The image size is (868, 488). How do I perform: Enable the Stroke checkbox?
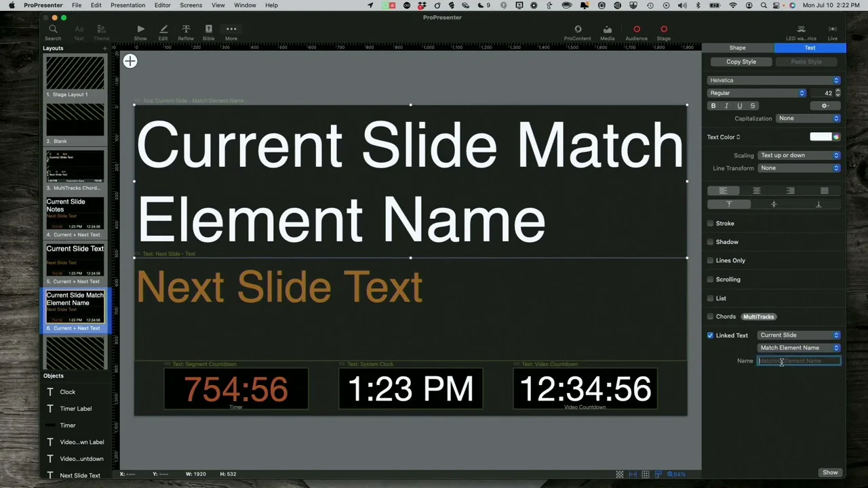[711, 223]
